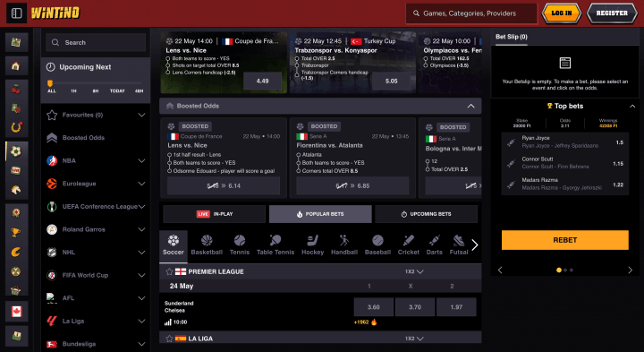Toggle the sidebar panel icon beside Wintino logo
Screen dimensions: 644x352
click(16, 13)
